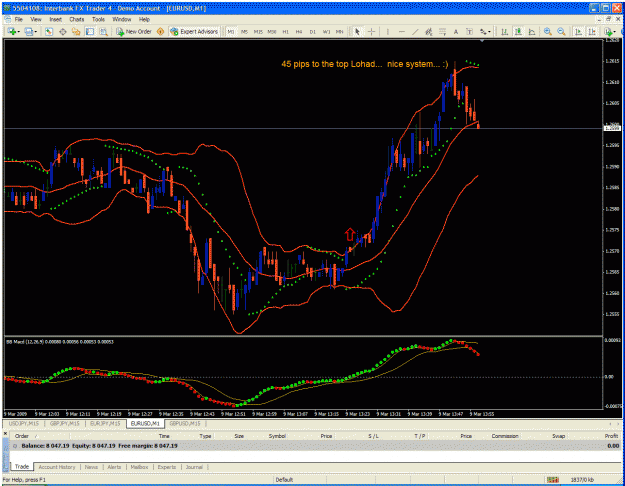The height and width of the screenshot is (486, 625).
Task: Open the Window menu
Action: click(122, 19)
